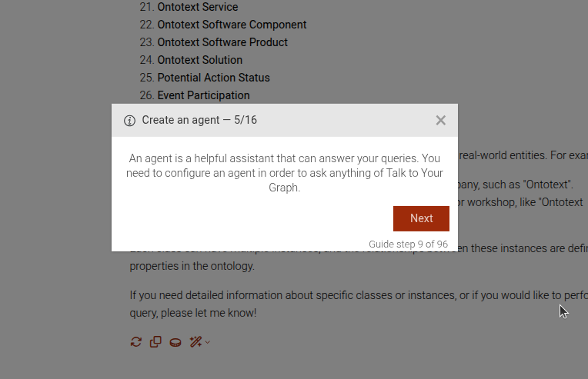
Task: Select Ontotext Service in the list
Action: [198, 7]
